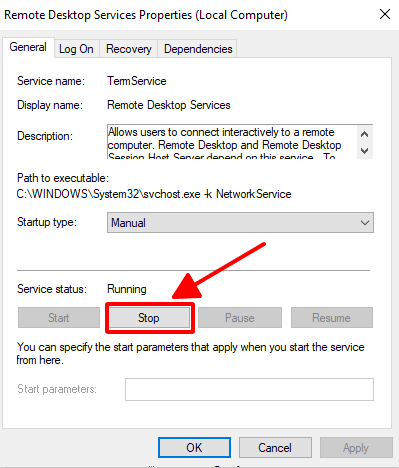The height and width of the screenshot is (468, 399).
Task: Click the Pause service button
Action: coord(240,318)
